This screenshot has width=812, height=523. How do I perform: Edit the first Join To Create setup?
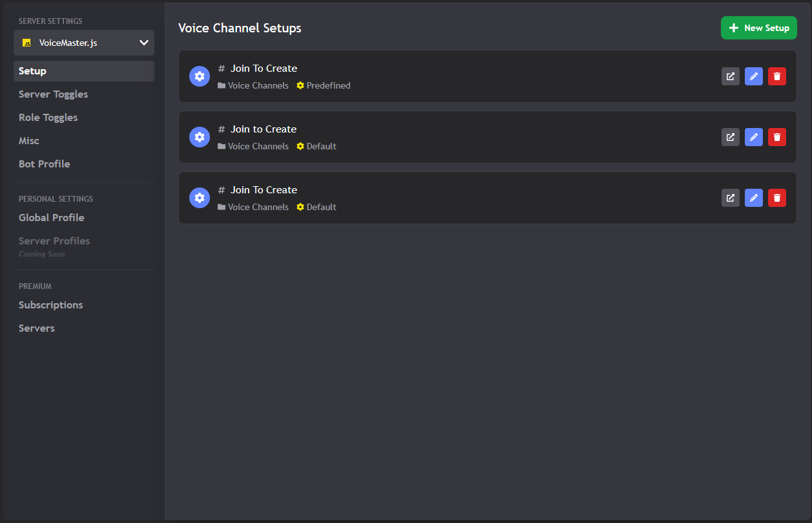pos(754,76)
